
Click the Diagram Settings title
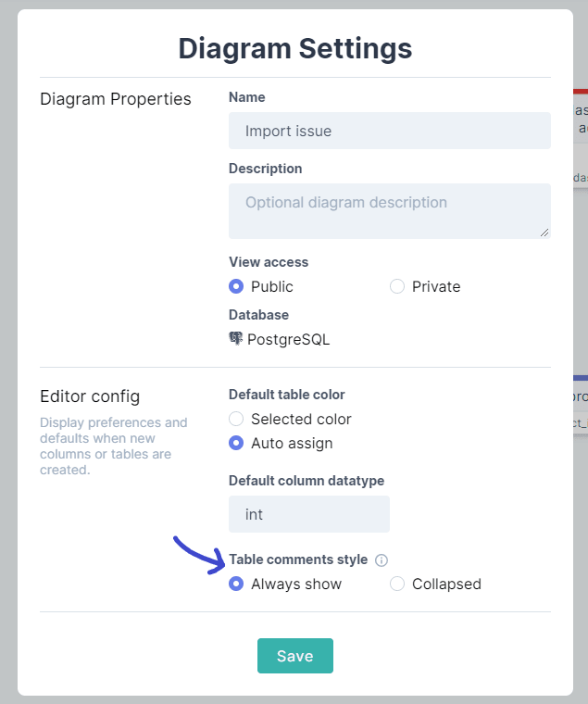pyautogui.click(x=295, y=48)
